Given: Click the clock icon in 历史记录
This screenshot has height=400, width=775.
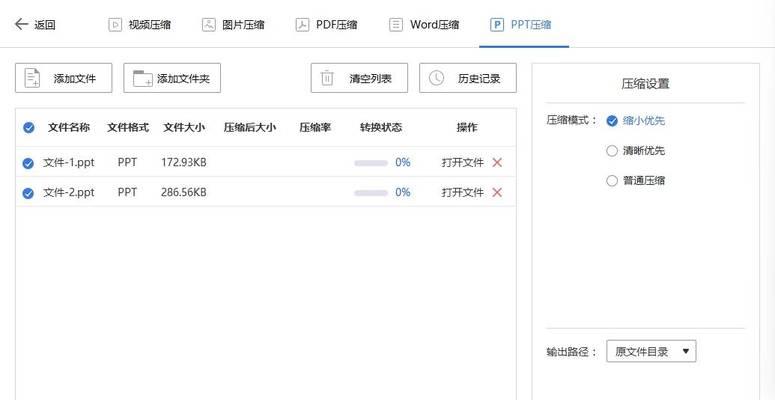Looking at the screenshot, I should tap(436, 78).
